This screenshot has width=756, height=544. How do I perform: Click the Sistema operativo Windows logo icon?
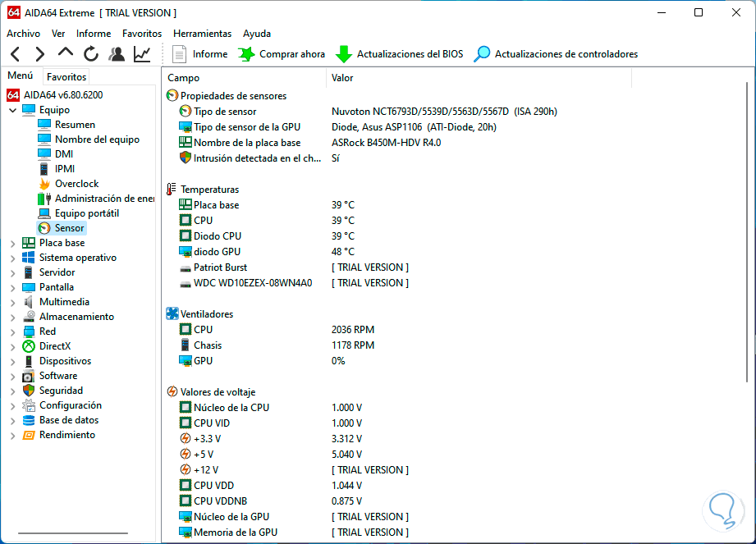coord(29,258)
